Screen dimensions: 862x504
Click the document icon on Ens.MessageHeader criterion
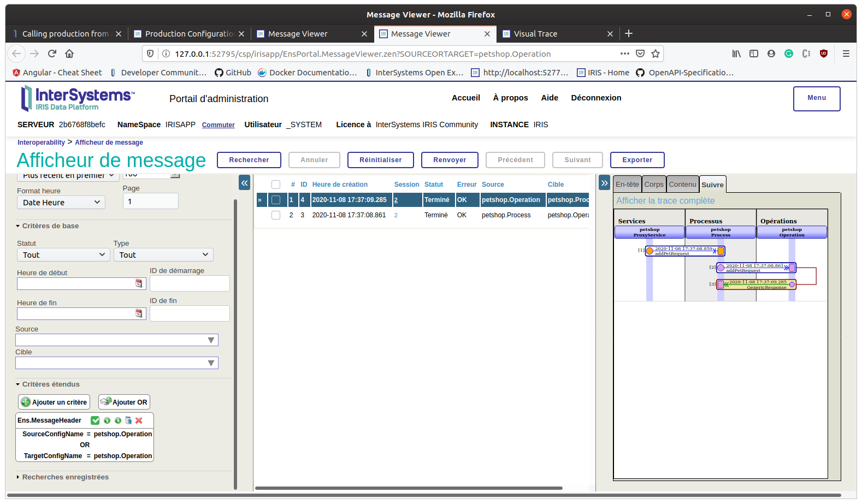(x=129, y=420)
